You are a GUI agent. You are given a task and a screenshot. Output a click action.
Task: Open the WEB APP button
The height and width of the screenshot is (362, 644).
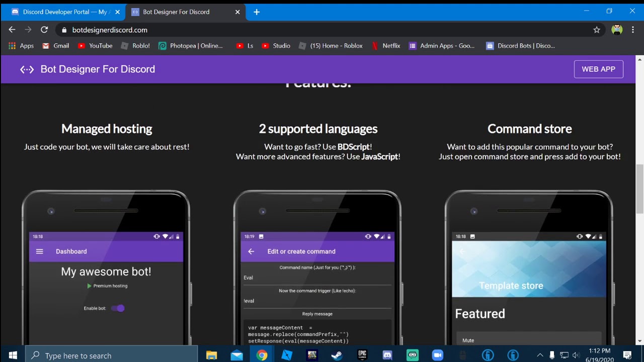click(598, 69)
